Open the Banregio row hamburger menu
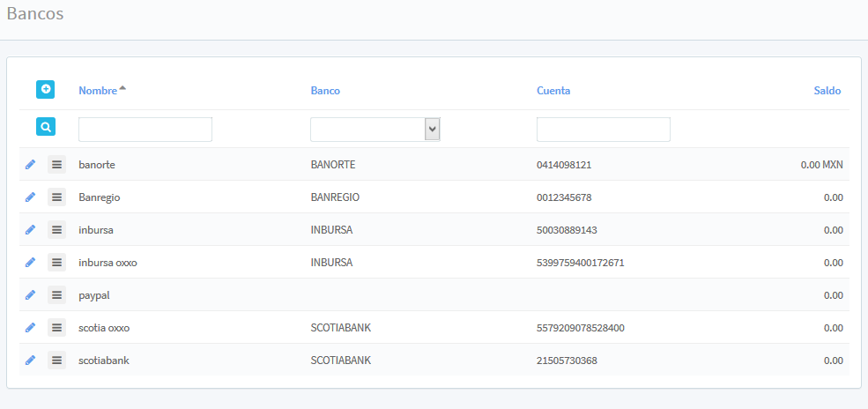 pos(56,197)
